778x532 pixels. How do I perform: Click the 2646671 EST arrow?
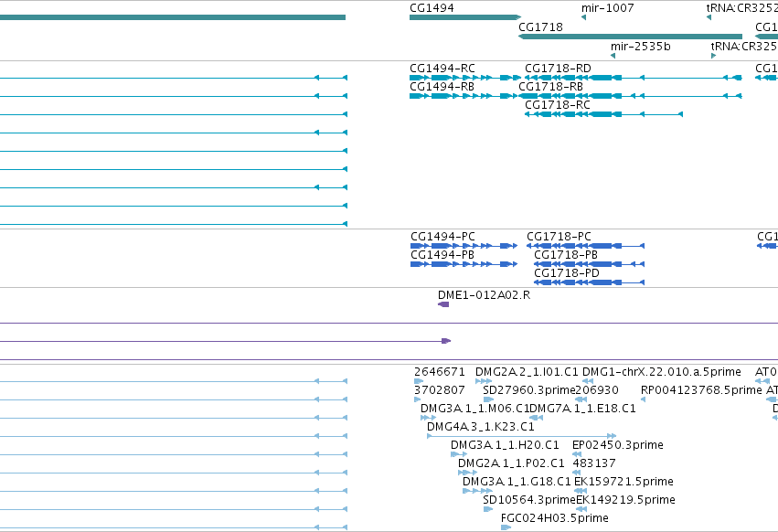[419, 381]
